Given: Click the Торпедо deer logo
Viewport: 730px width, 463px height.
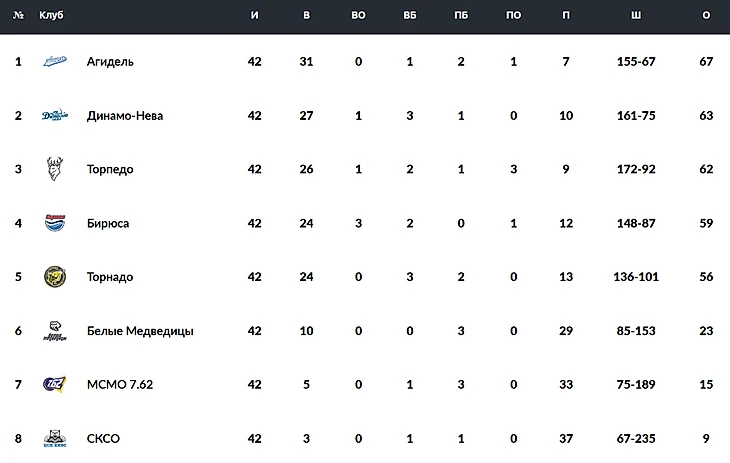Looking at the screenshot, I should [54, 169].
